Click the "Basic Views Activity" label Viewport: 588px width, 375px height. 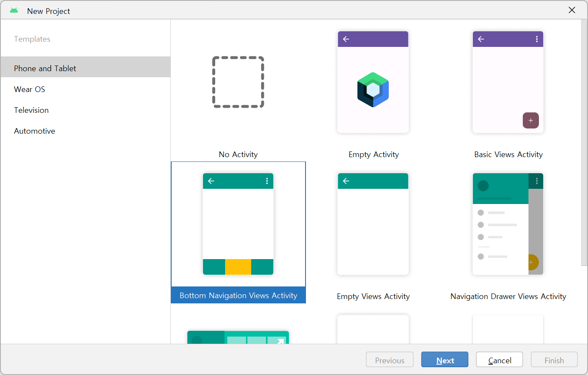[x=508, y=155]
